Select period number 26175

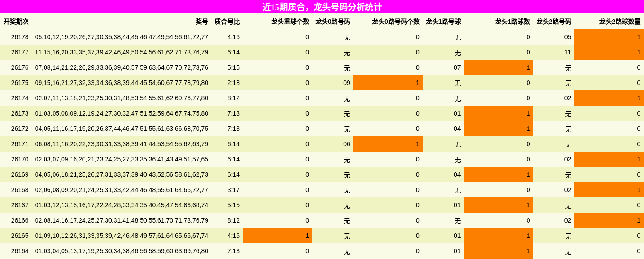pyautogui.click(x=20, y=83)
